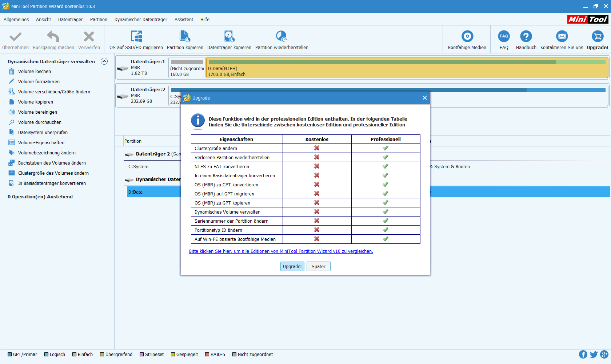
Task: Open the Hilfe menu
Action: coord(205,20)
